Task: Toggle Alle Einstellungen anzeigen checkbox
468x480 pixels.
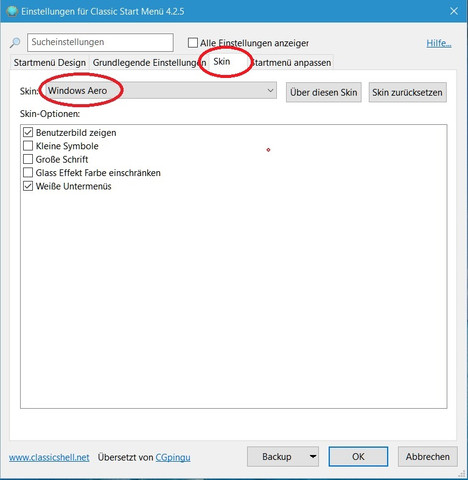Action: (193, 43)
